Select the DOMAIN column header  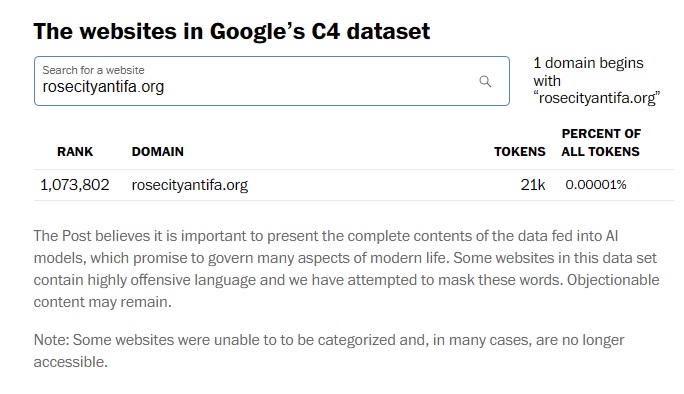[157, 151]
